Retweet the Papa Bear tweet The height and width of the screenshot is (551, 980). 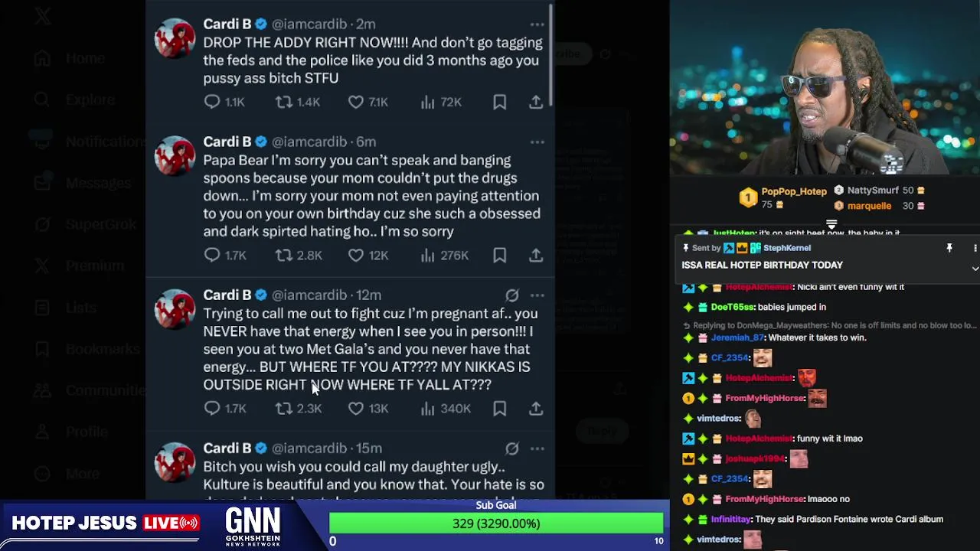tap(284, 255)
